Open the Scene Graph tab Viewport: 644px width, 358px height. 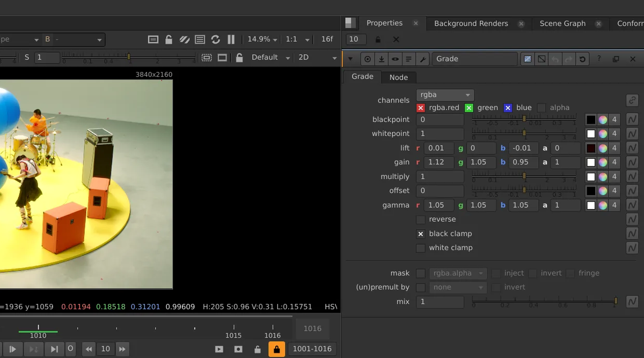click(x=562, y=24)
